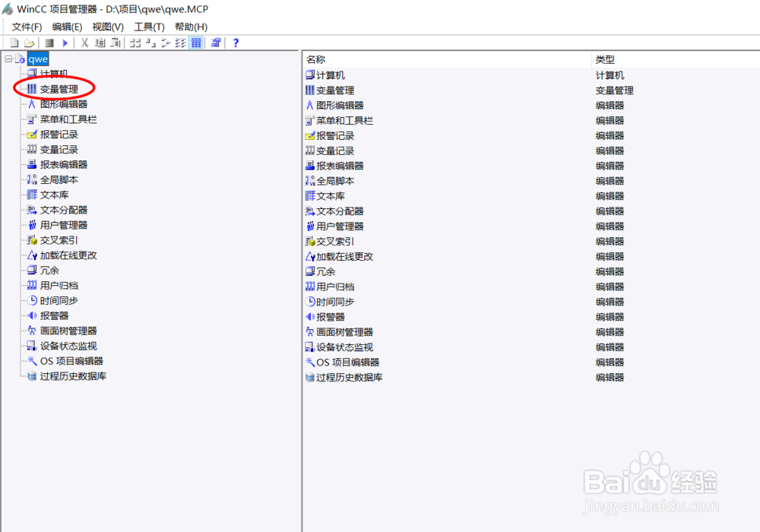The width and height of the screenshot is (760, 532).
Task: Click the Cut scissors toolbar icon
Action: point(84,43)
